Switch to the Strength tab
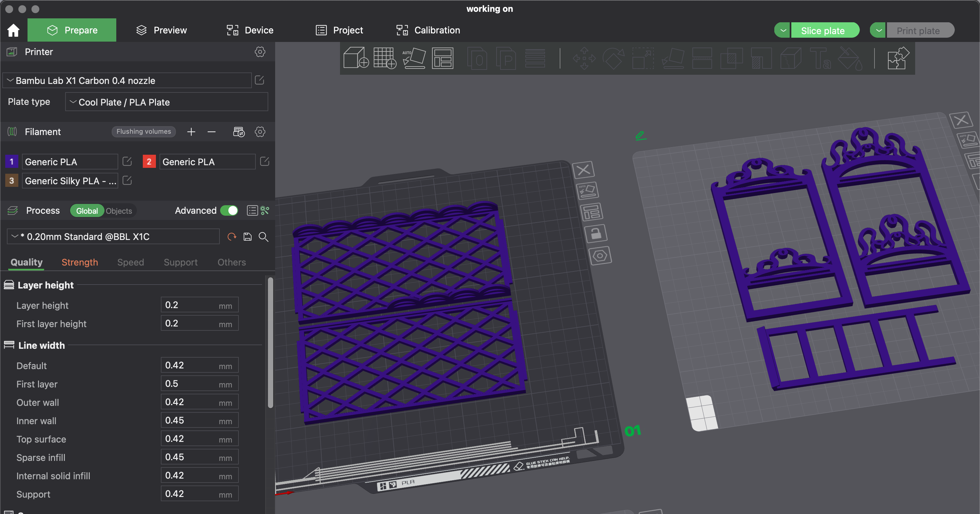This screenshot has height=514, width=980. coord(80,262)
